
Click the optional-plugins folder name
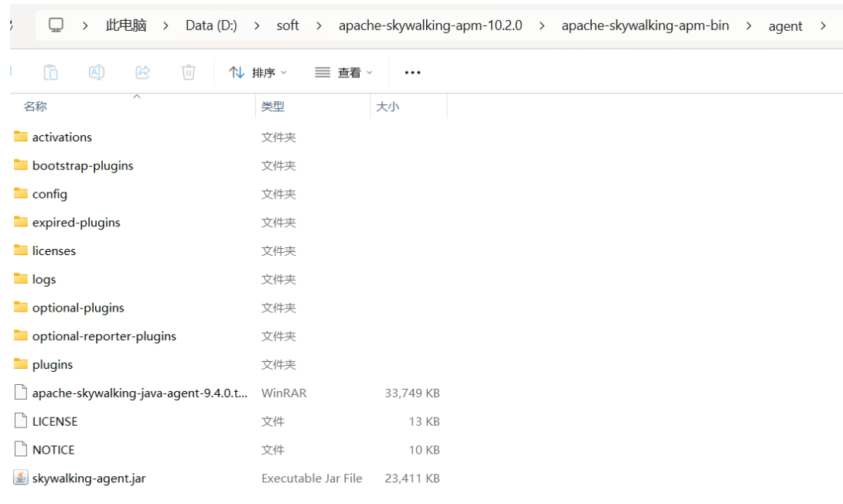(78, 308)
